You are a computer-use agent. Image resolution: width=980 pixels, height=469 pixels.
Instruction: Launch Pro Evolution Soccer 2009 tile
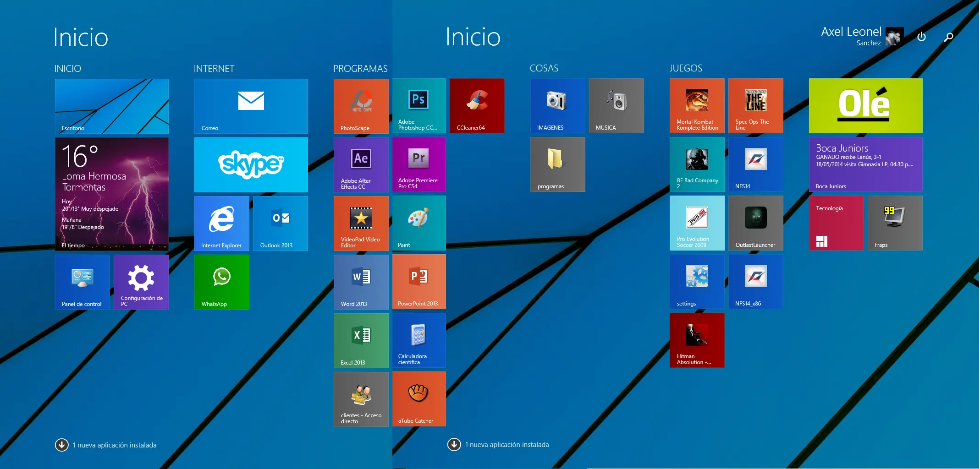pos(697,223)
